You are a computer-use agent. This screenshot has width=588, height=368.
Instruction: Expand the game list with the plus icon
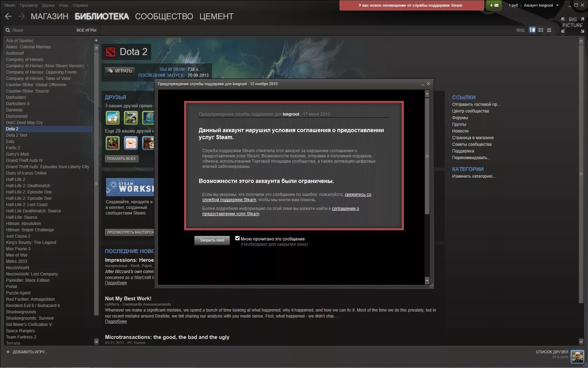click(96, 40)
